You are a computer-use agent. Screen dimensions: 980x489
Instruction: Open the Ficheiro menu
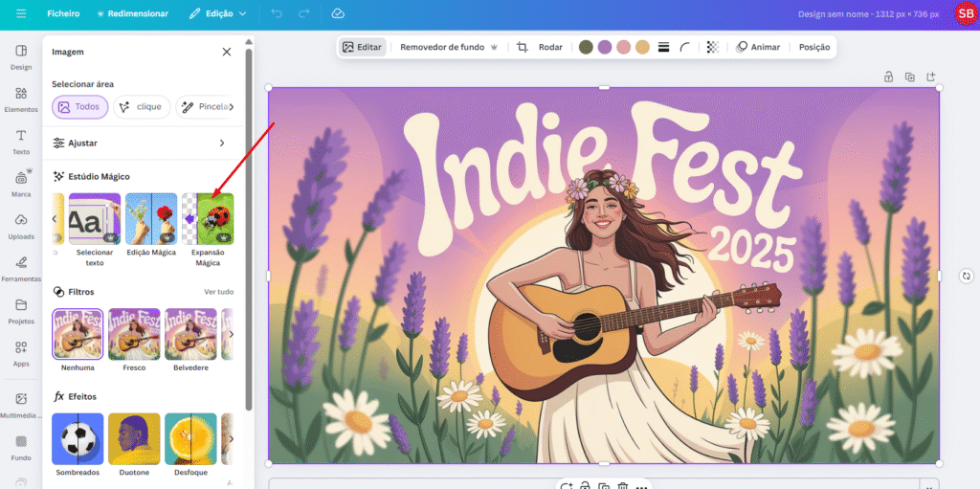coord(63,13)
